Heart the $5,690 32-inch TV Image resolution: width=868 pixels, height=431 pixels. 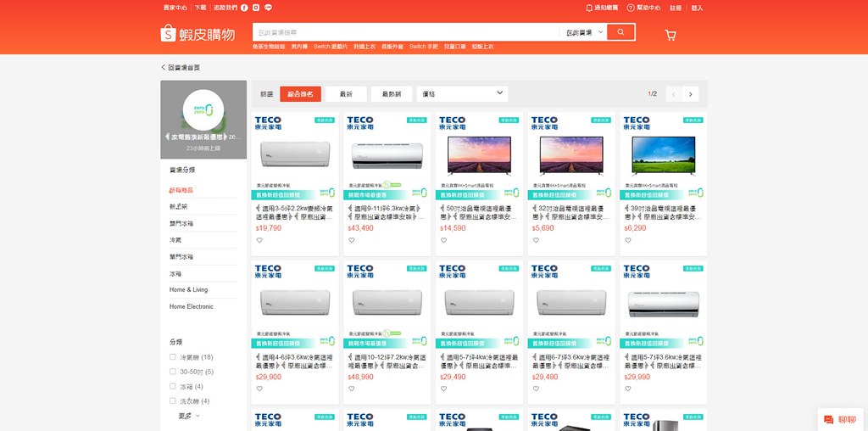point(536,240)
